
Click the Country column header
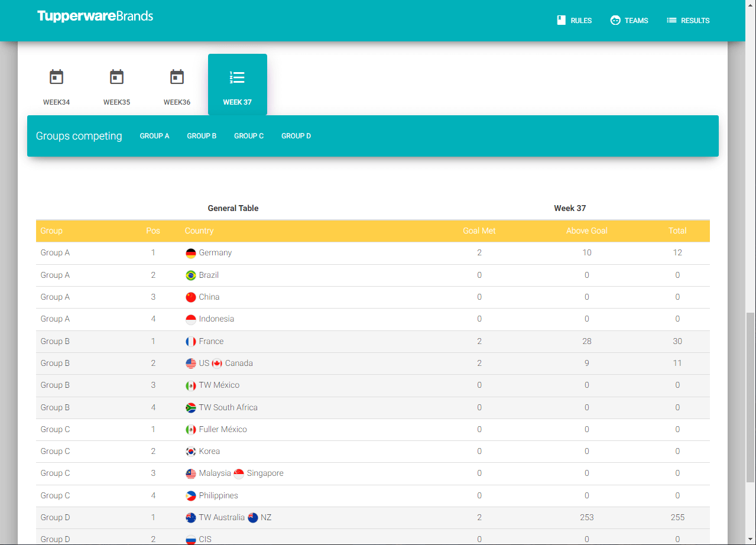click(x=199, y=231)
